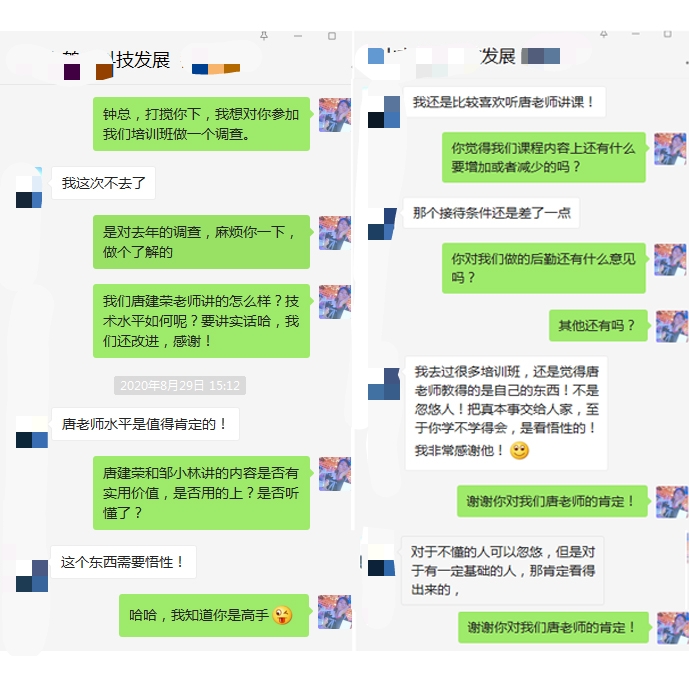Image resolution: width=689 pixels, height=680 pixels.
Task: Click left chat window title '技发展'
Action: 142,60
